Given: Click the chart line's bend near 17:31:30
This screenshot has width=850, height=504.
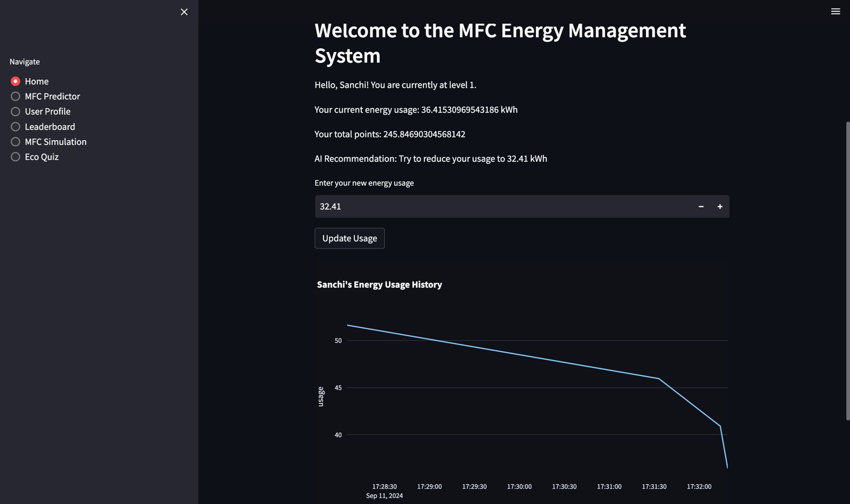Looking at the screenshot, I should pos(659,379).
